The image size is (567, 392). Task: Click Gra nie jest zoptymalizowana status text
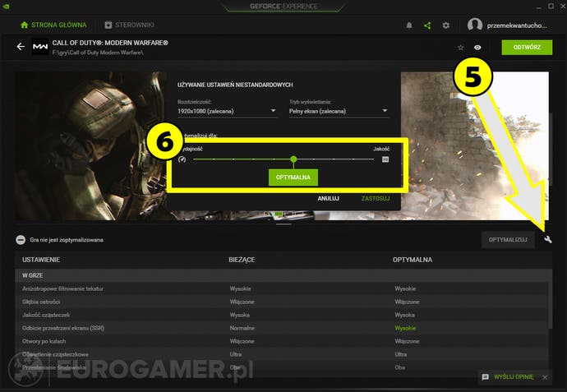click(x=67, y=240)
